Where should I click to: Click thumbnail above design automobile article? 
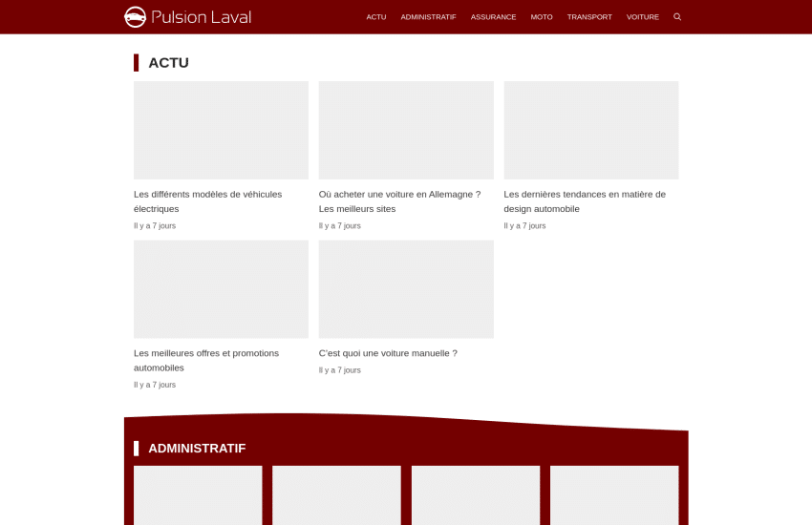591,130
